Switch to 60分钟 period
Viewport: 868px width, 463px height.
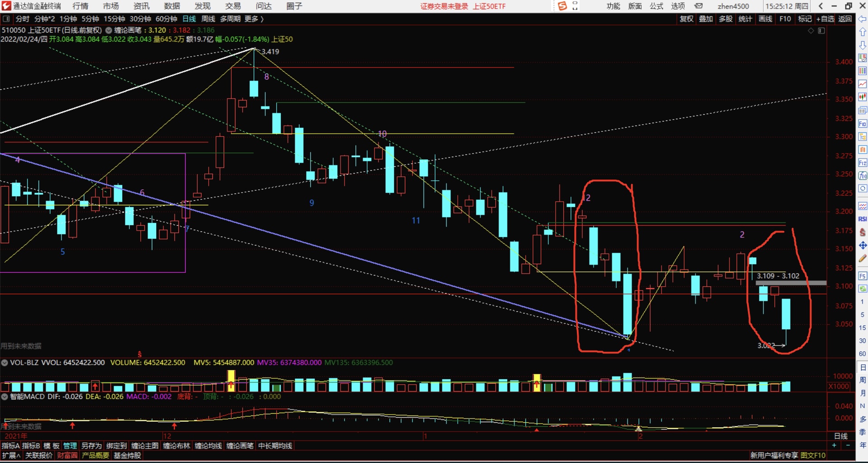click(x=166, y=19)
